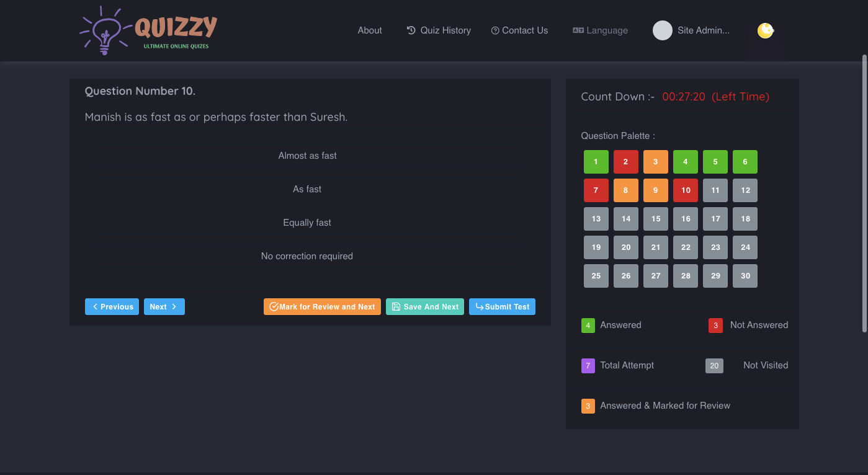Click Save And Next button

tap(425, 306)
